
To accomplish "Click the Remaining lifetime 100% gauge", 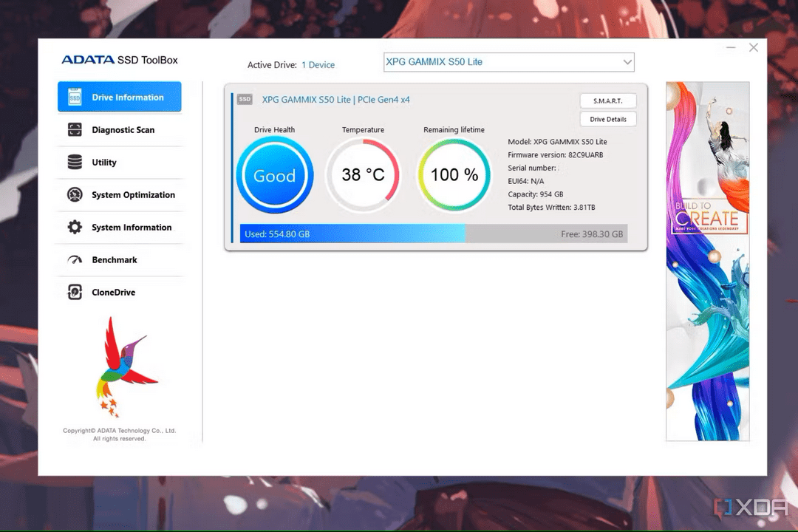I will [x=454, y=175].
